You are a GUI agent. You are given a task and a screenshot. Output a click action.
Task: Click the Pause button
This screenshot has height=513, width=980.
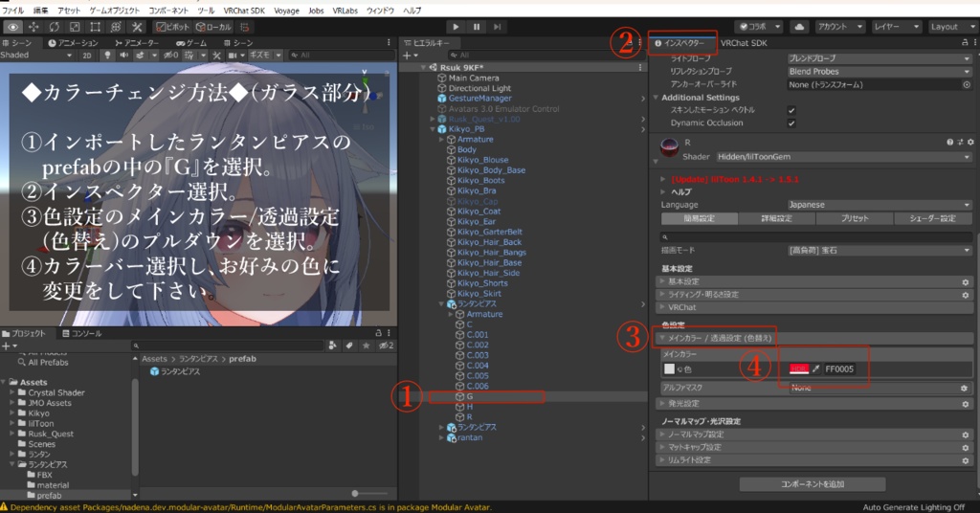[477, 27]
